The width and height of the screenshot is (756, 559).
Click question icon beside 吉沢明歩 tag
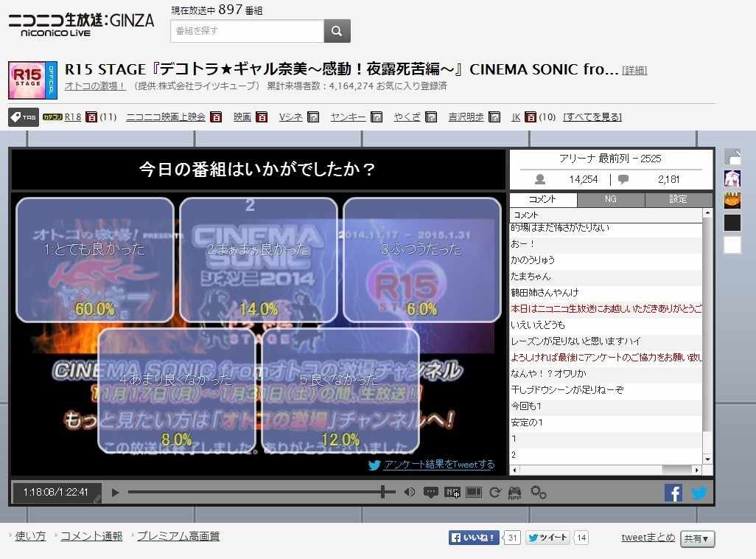point(494,117)
